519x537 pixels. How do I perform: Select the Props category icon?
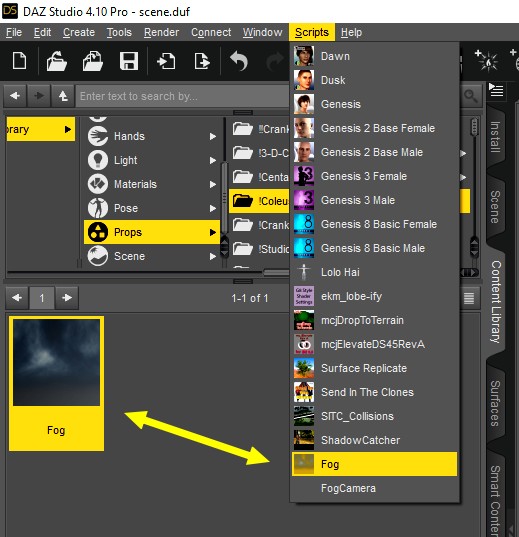pos(98,232)
